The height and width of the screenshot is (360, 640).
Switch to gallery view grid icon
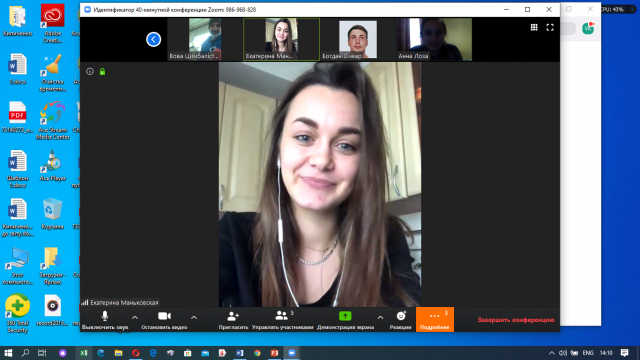point(534,27)
